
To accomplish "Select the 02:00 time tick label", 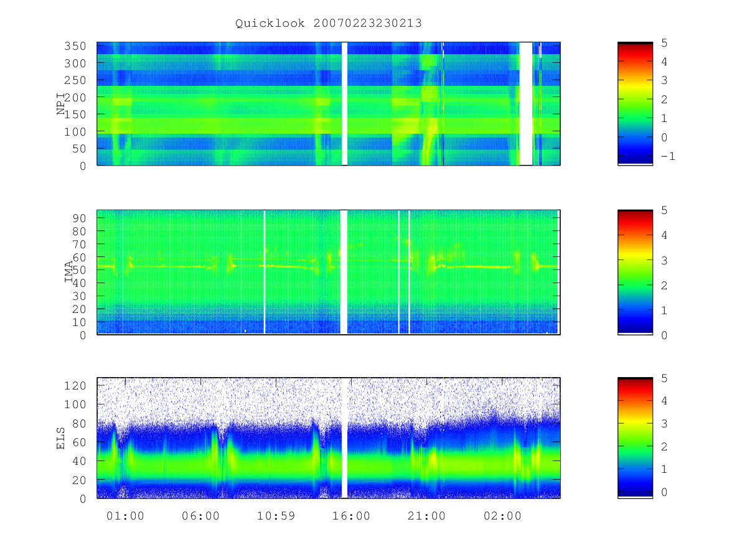I will (502, 516).
